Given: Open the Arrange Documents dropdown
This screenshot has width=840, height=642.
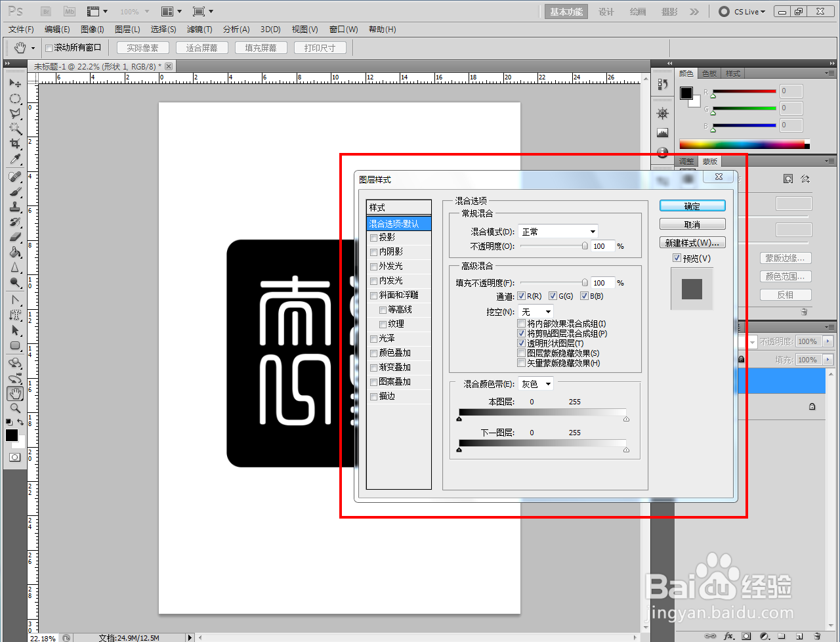Looking at the screenshot, I should pyautogui.click(x=172, y=12).
